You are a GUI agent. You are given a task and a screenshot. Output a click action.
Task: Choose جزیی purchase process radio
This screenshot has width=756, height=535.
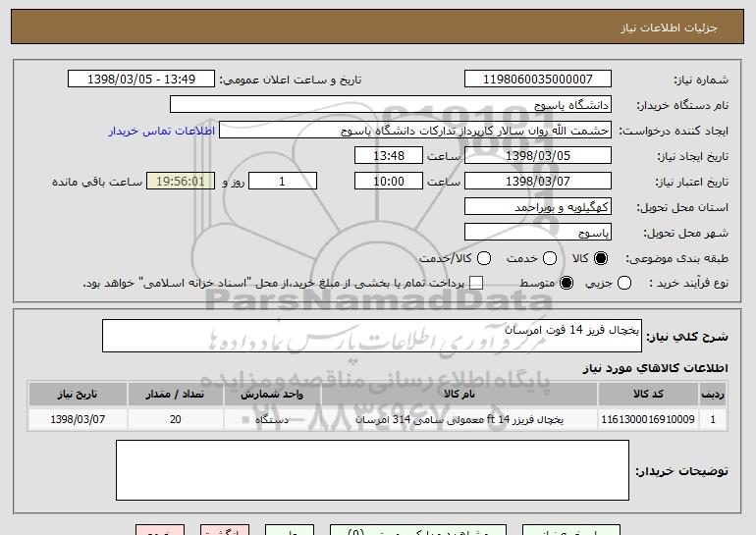[x=624, y=283]
